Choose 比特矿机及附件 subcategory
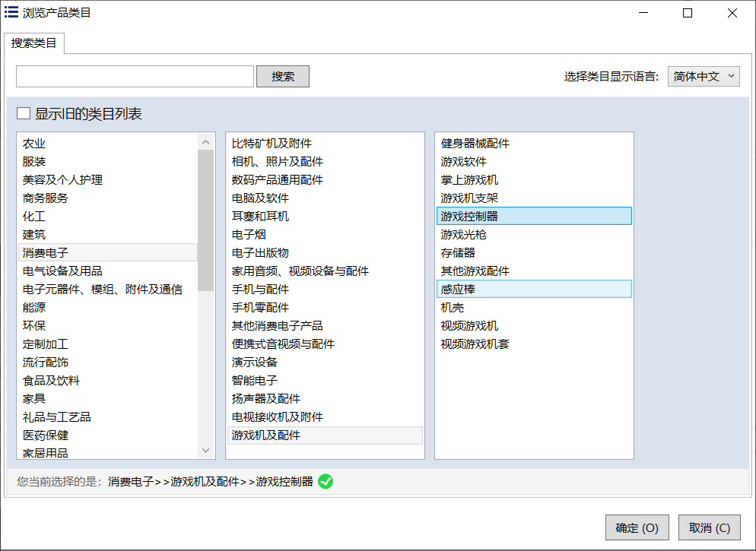This screenshot has width=756, height=551. [x=325, y=144]
